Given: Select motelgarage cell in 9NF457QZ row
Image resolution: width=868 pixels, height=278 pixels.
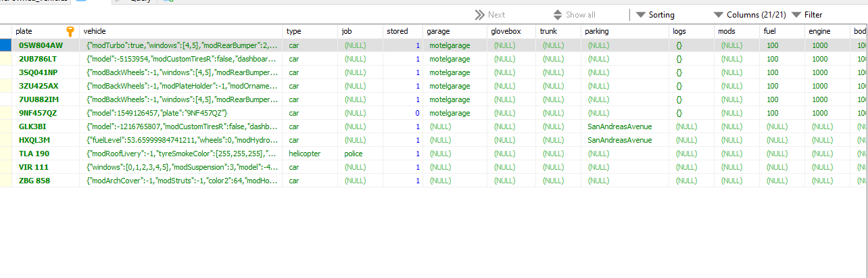Looking at the screenshot, I should tap(456, 113).
